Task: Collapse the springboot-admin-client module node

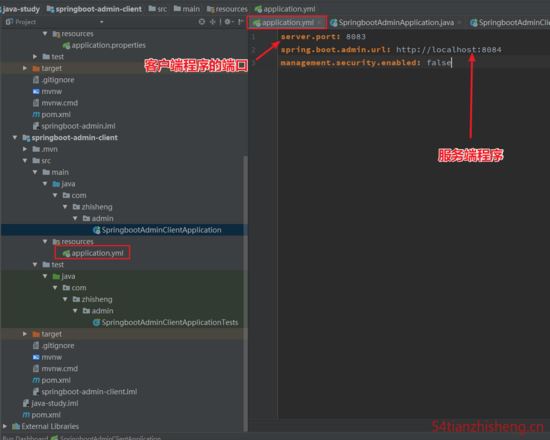Action: pyautogui.click(x=15, y=138)
